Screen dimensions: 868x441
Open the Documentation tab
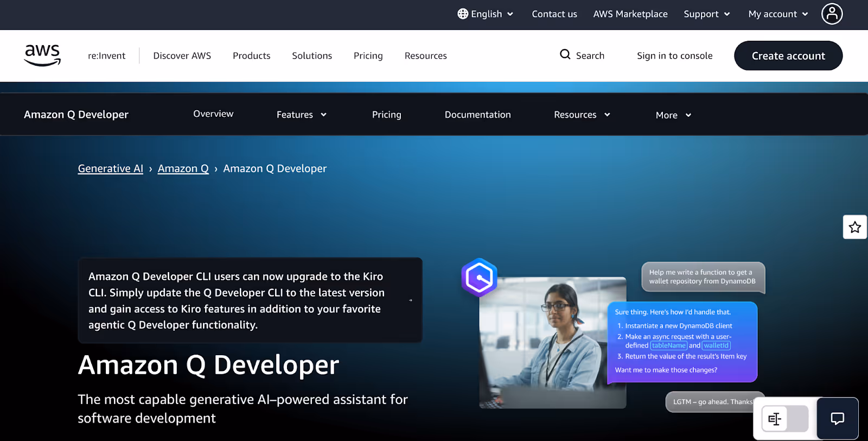coord(477,115)
